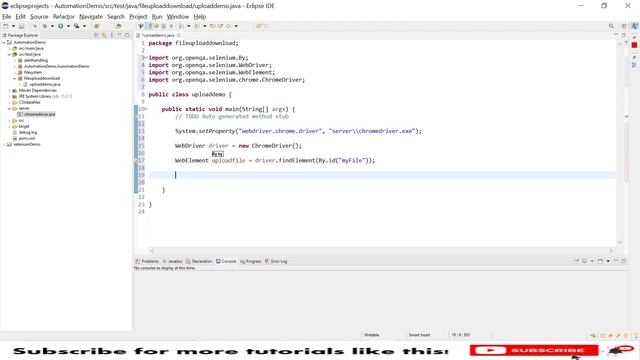This screenshot has width=640, height=360.
Task: Open the Refactor menu
Action: [64, 17]
